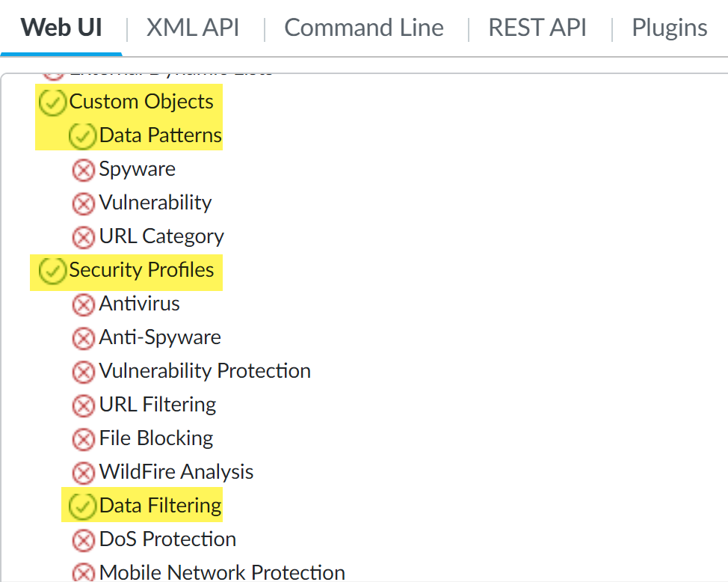This screenshot has height=582, width=728.
Task: Open the Command Line tab
Action: tap(364, 28)
